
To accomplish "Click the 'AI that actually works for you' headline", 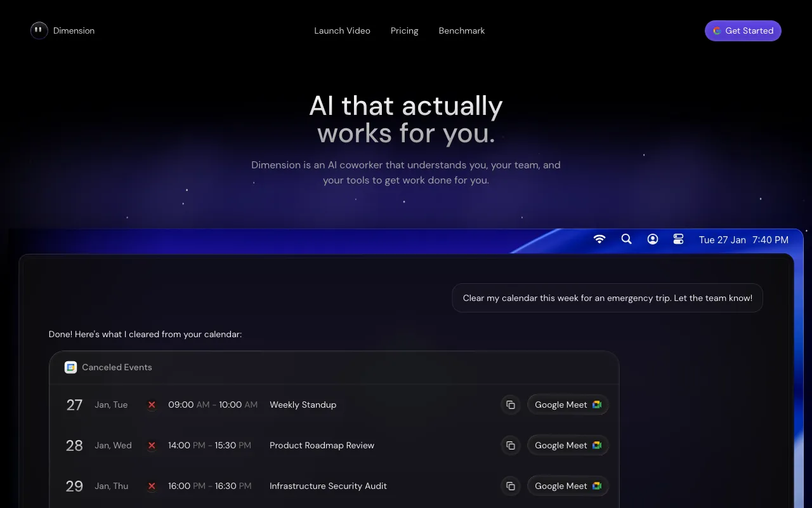I will pos(406,119).
